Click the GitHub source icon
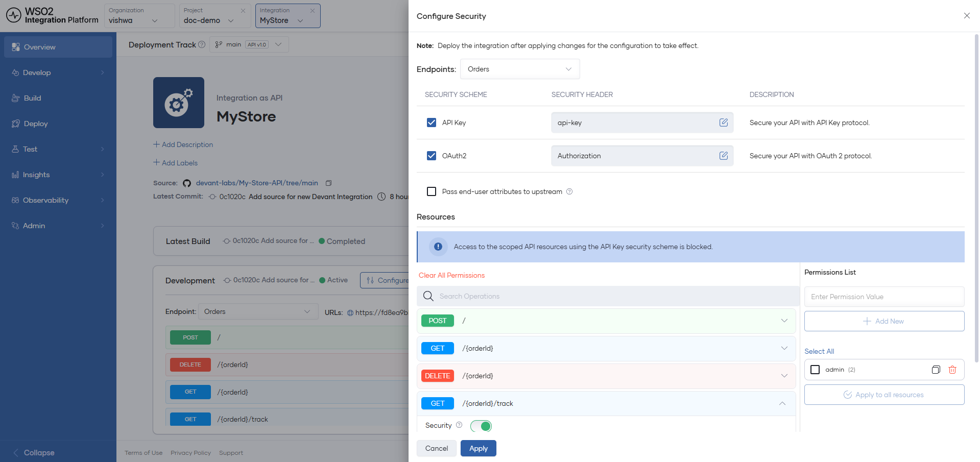This screenshot has width=980, height=462. [187, 183]
